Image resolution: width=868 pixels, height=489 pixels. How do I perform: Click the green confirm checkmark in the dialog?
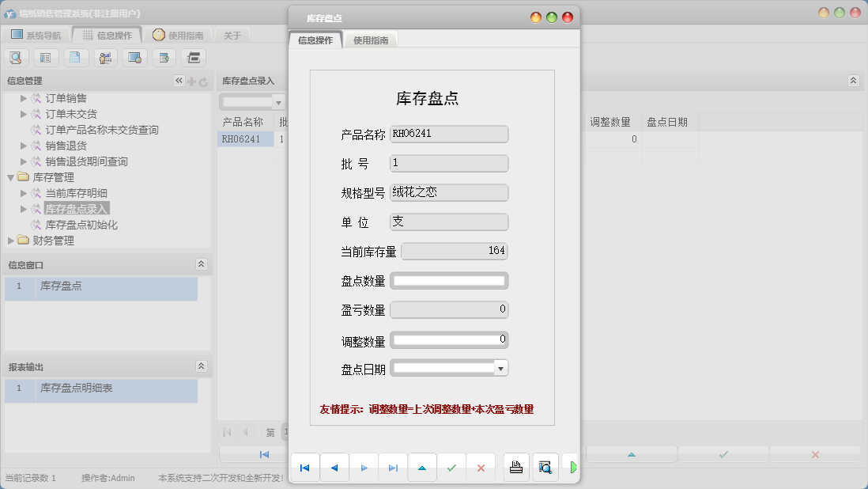point(452,468)
